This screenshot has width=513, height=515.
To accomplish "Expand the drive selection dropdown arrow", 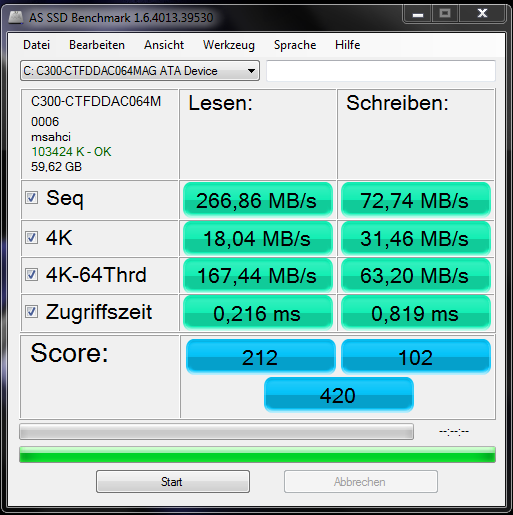I will pos(251,71).
